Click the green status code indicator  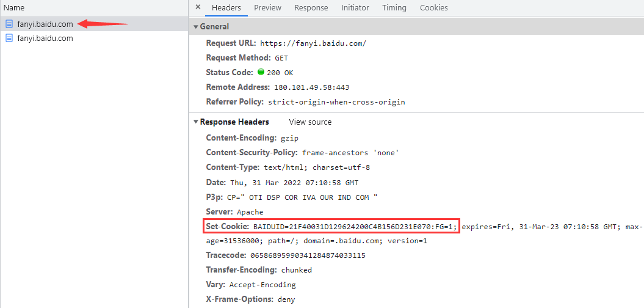coord(261,72)
